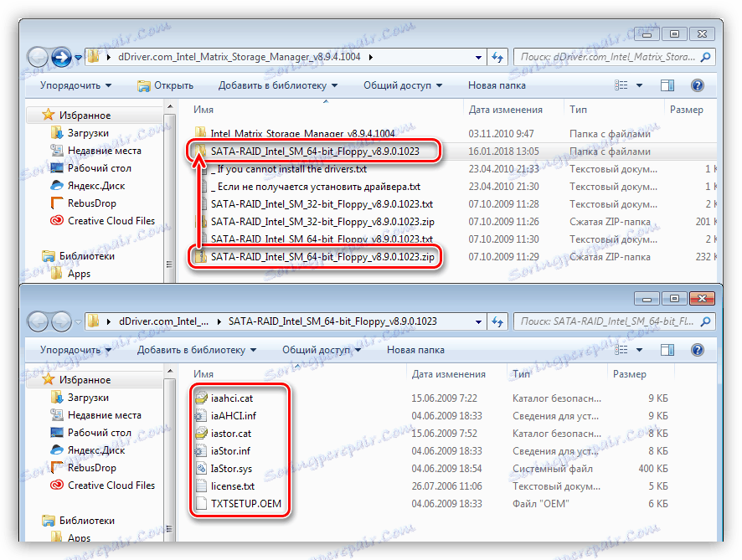Click the Back arrow in the bottom window
This screenshot has width=742, height=560.
(x=38, y=321)
